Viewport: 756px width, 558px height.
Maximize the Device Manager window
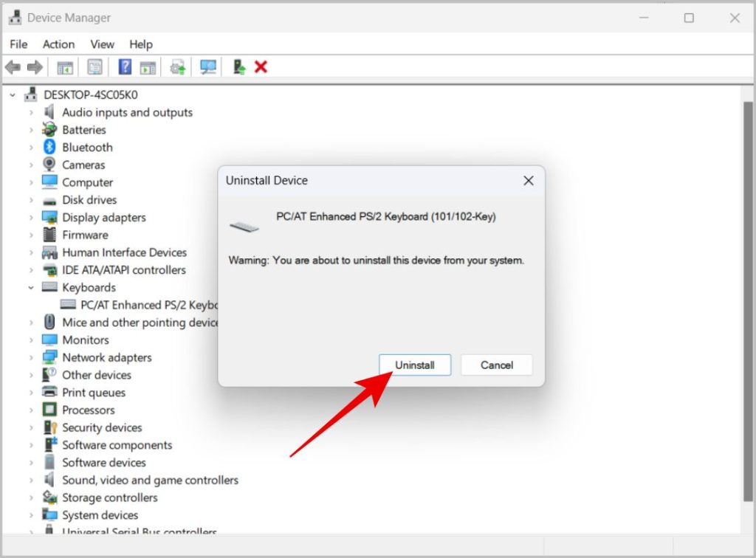click(689, 18)
